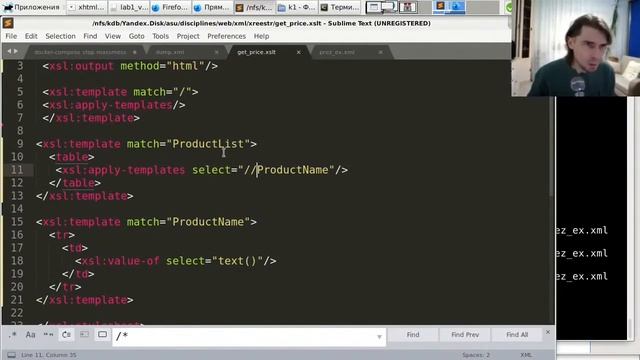Click the Find All button
The width and height of the screenshot is (640, 360).
[517, 335]
